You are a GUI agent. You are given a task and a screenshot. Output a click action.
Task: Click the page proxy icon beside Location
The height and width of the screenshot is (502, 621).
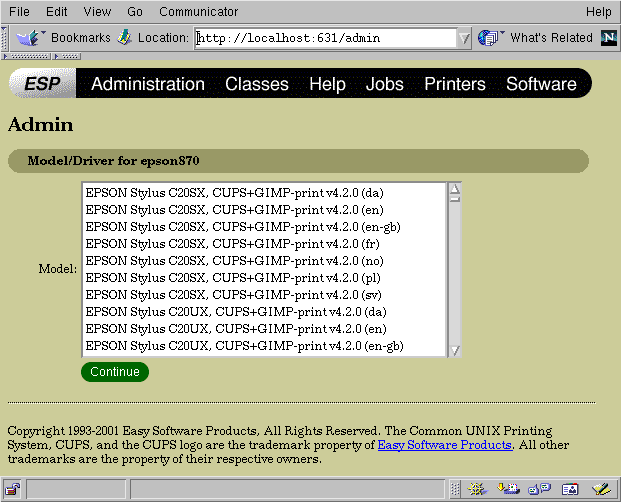125,38
